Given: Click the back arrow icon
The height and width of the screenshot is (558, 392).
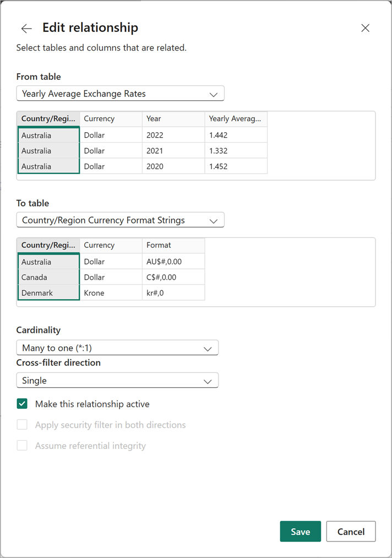Looking at the screenshot, I should pos(26,29).
